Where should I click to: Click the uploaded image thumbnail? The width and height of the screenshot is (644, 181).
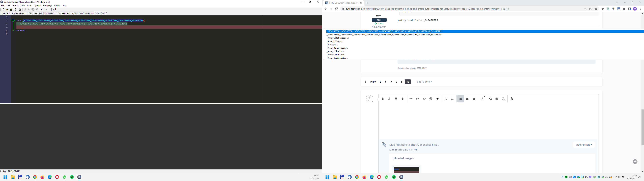pos(407,170)
